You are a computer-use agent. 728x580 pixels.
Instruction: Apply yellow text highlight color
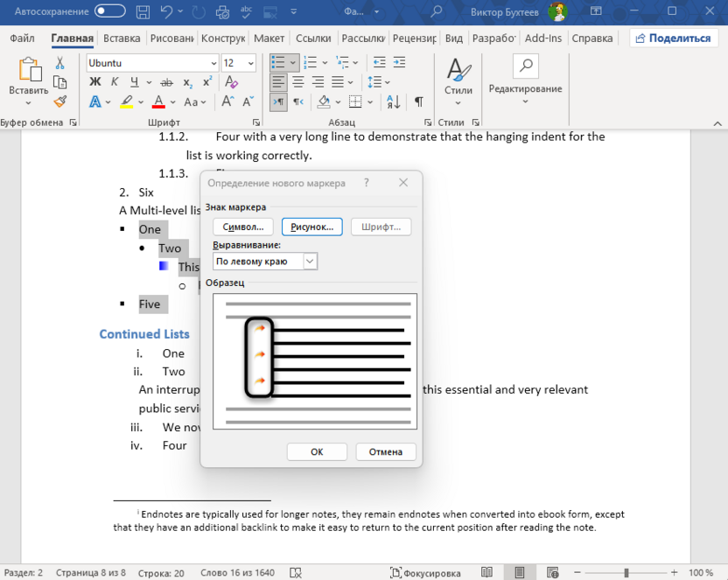coord(127,101)
